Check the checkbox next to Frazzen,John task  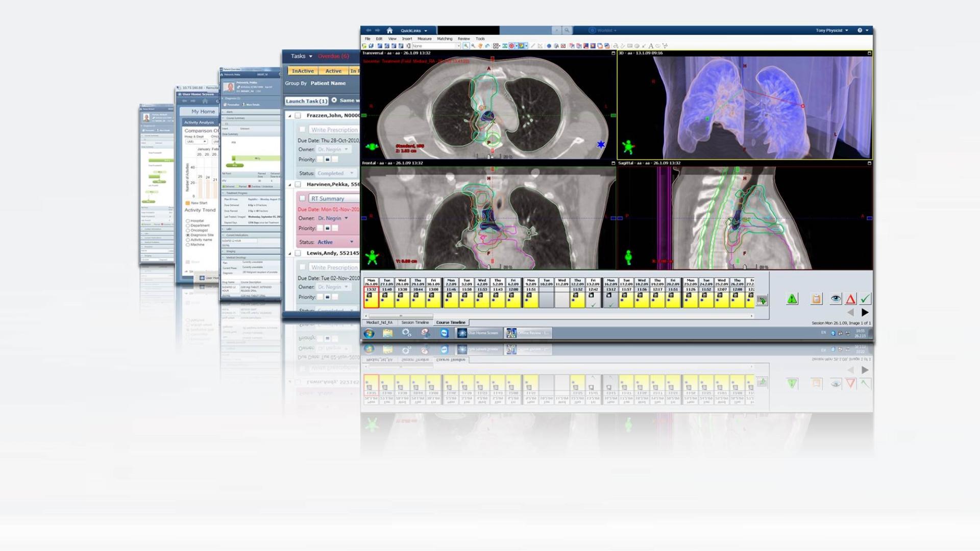pos(298,115)
